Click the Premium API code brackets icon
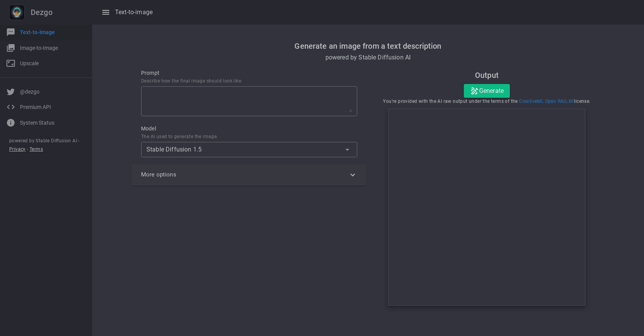 (11, 107)
